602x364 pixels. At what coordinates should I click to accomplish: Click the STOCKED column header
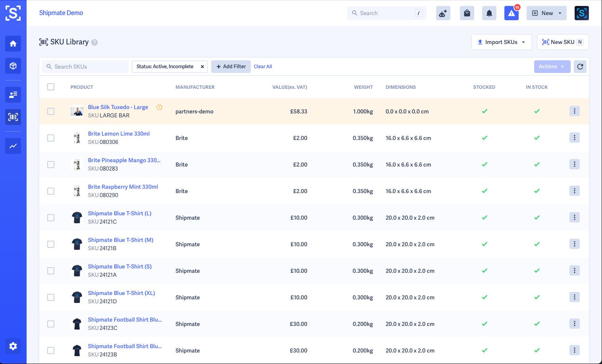click(484, 87)
